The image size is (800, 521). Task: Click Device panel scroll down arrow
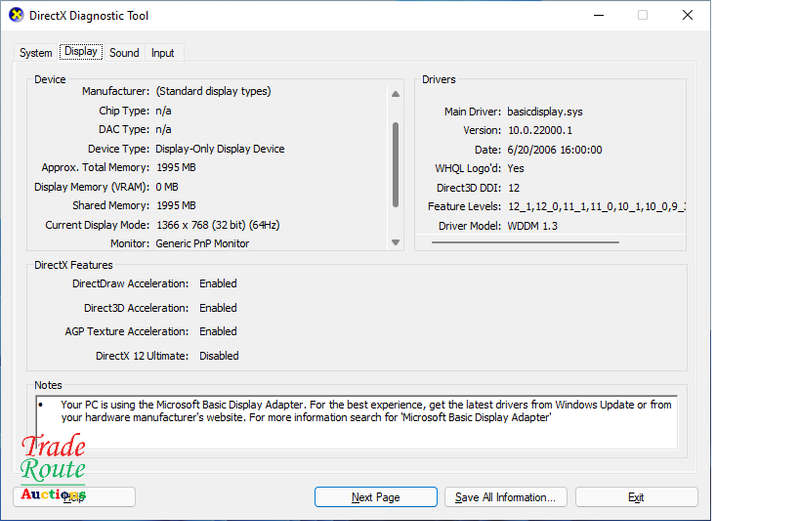pos(395,242)
